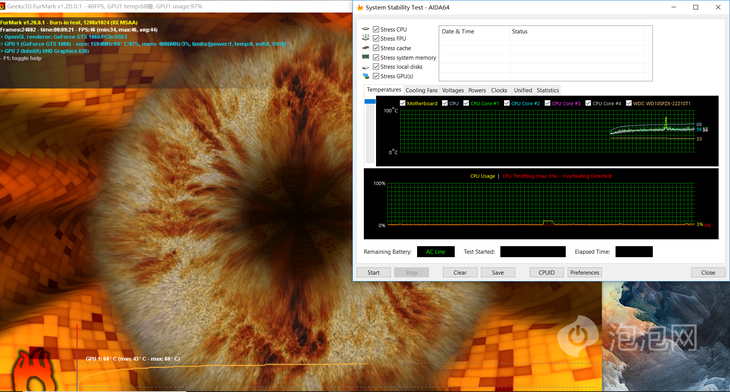
Task: Click the AIDA64 flame icon in title bar
Action: tap(359, 7)
